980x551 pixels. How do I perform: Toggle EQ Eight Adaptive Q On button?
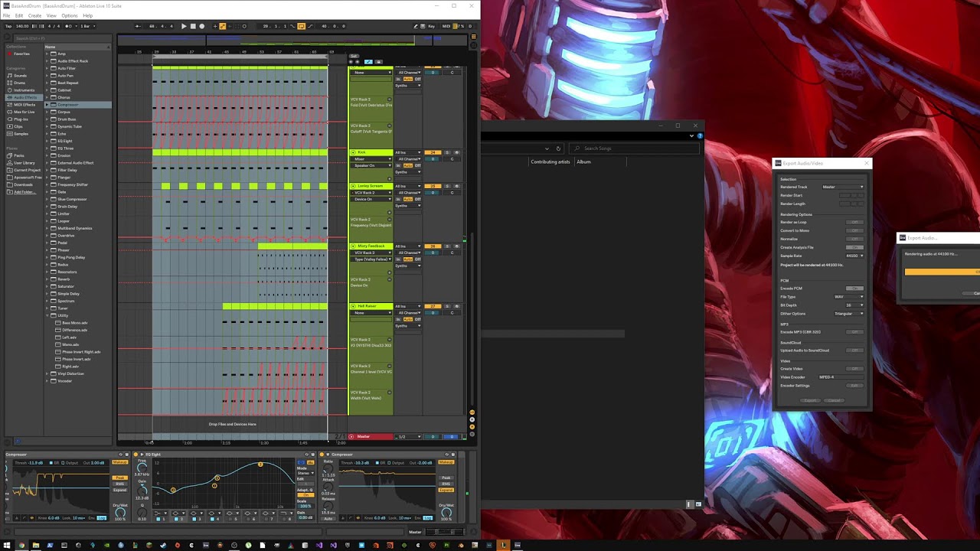pyautogui.click(x=305, y=494)
